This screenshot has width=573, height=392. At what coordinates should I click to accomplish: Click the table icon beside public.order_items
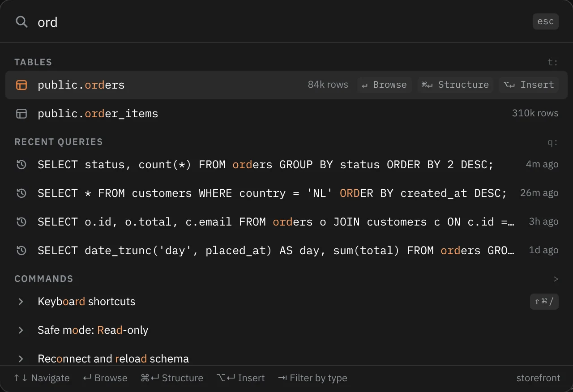[21, 114]
